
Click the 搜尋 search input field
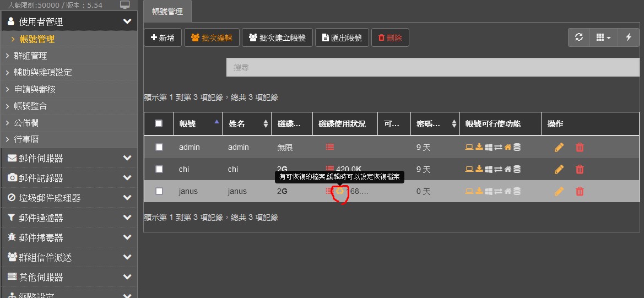tap(432, 67)
